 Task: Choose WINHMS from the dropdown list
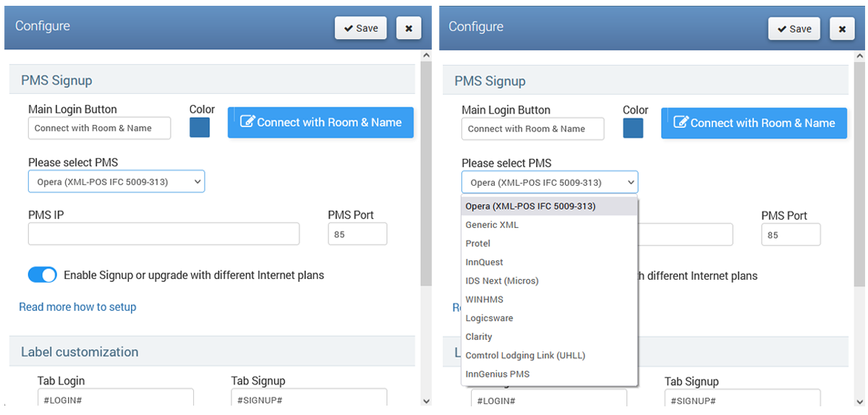coord(485,299)
